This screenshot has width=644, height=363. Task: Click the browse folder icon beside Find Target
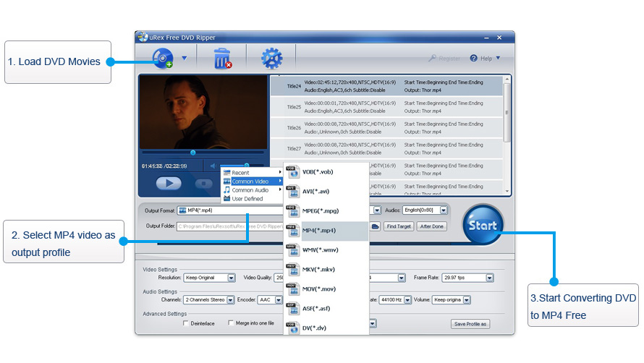pyautogui.click(x=375, y=226)
